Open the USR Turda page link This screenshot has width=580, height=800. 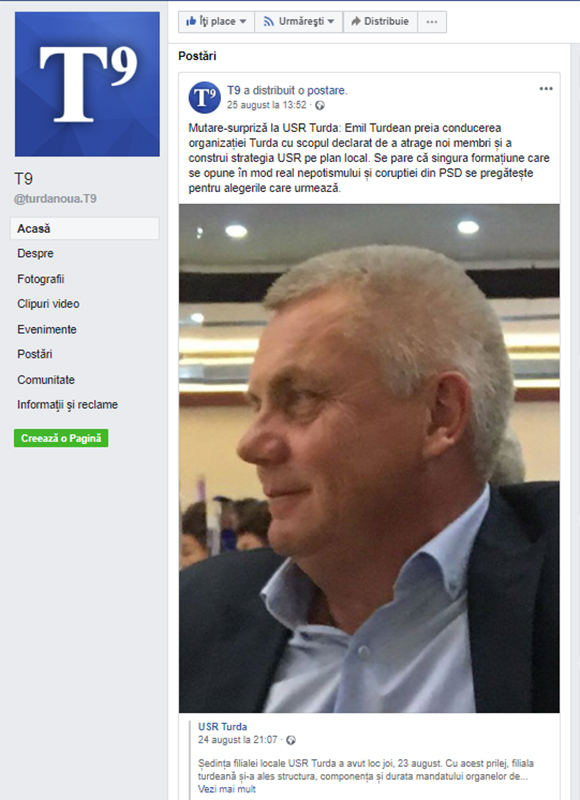(x=222, y=727)
